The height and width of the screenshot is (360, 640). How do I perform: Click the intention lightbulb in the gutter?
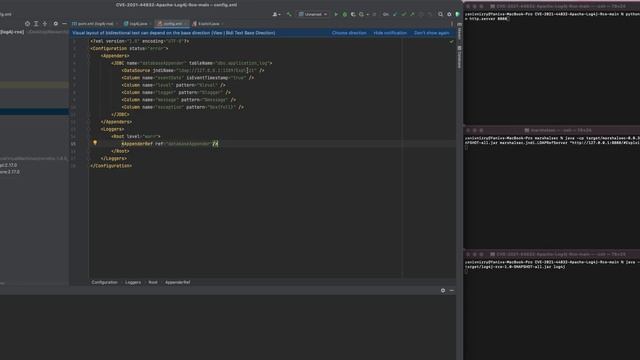(95, 143)
